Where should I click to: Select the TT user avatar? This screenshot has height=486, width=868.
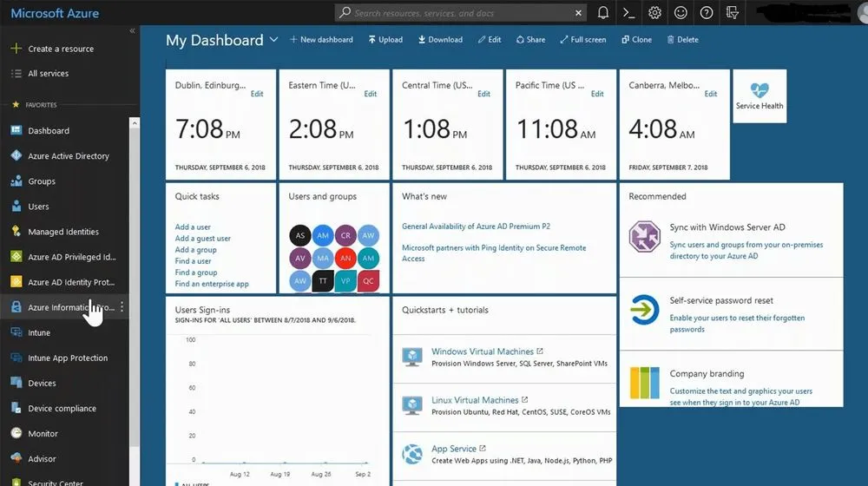point(323,280)
